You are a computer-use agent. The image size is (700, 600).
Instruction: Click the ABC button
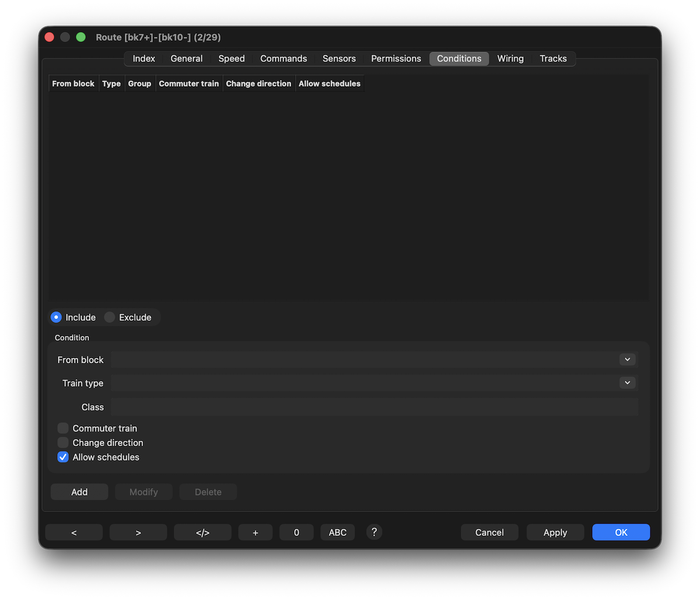coord(337,532)
